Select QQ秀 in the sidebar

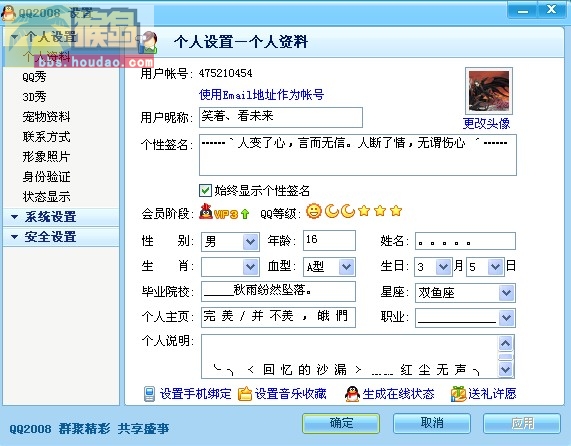coord(34,77)
